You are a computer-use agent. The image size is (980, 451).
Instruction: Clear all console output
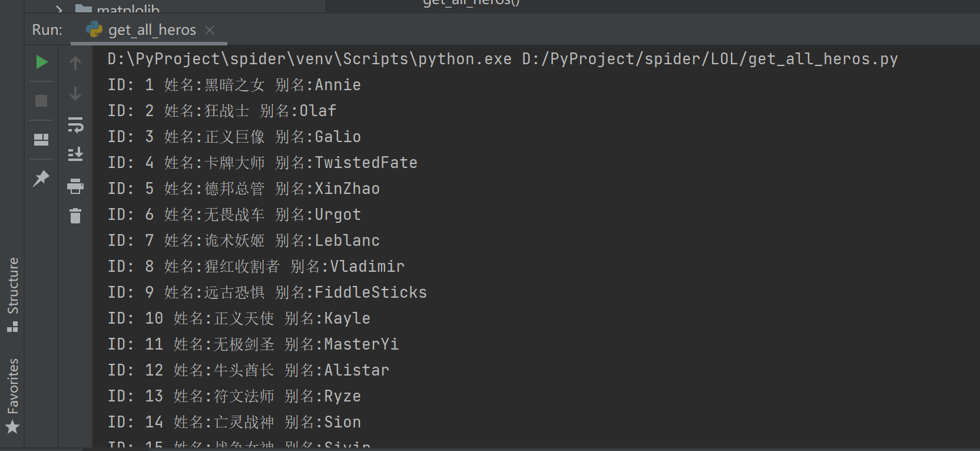coord(75,216)
